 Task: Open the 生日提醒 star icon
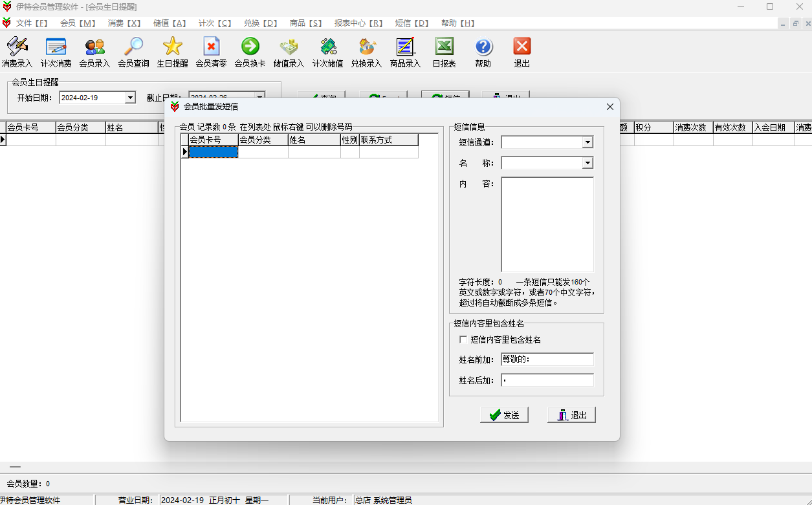pos(172,52)
